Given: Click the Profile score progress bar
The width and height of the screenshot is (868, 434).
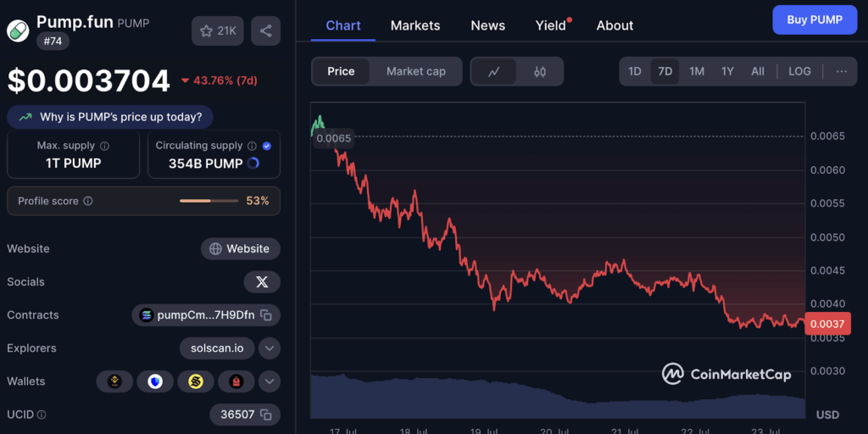Looking at the screenshot, I should point(209,201).
